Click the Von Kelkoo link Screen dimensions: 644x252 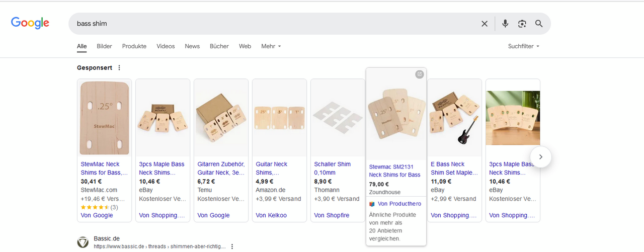271,215
